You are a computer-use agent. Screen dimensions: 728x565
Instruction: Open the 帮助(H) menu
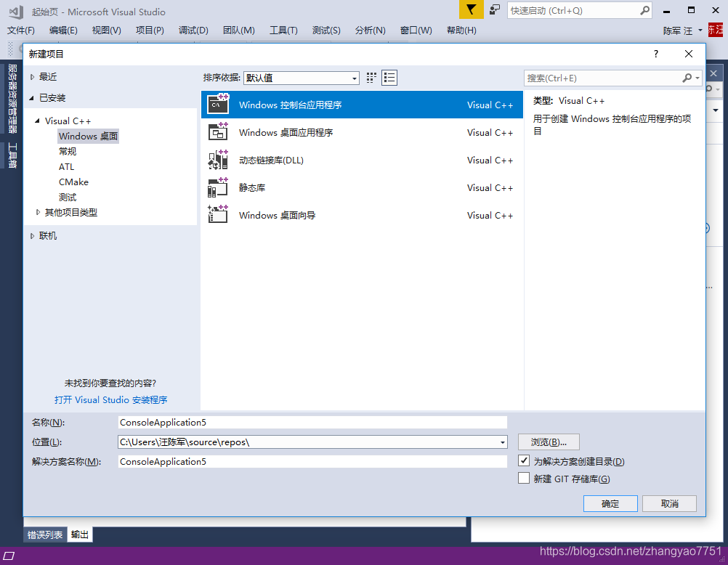click(461, 31)
